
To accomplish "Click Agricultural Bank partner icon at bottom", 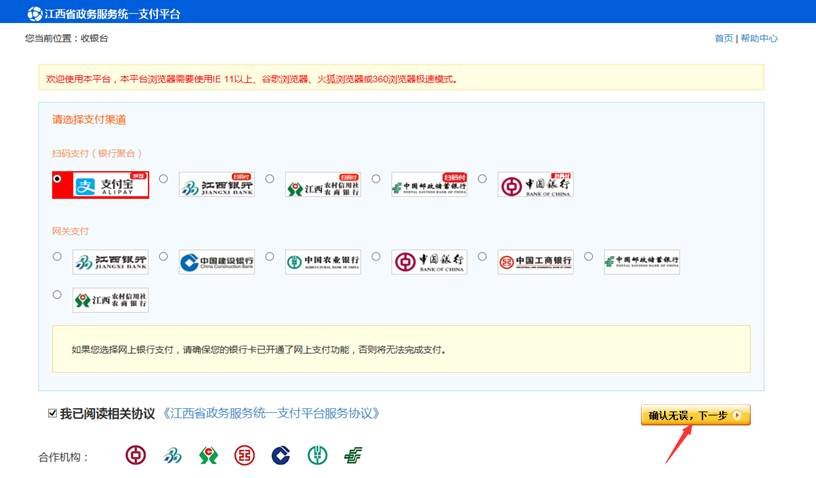I will (x=317, y=456).
